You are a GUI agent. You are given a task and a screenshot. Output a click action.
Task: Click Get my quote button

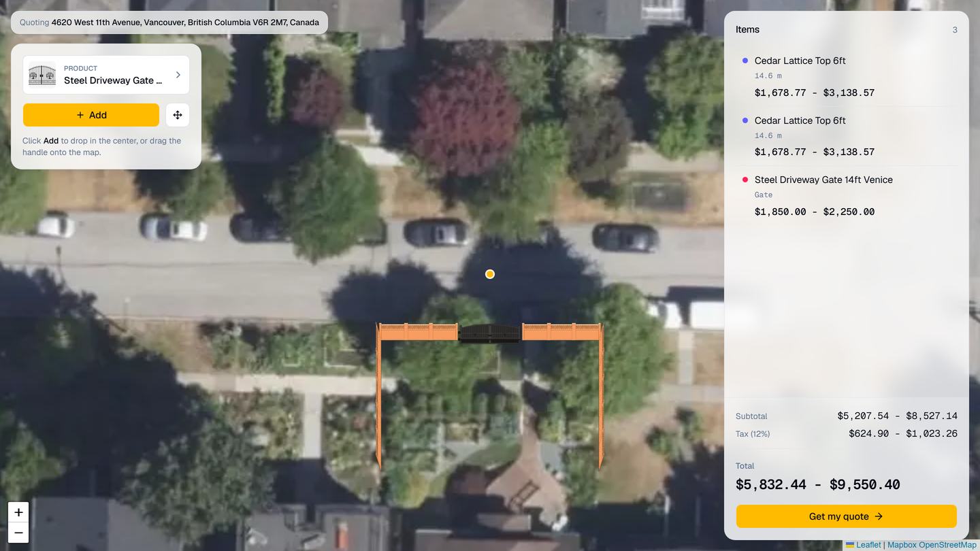pos(847,516)
